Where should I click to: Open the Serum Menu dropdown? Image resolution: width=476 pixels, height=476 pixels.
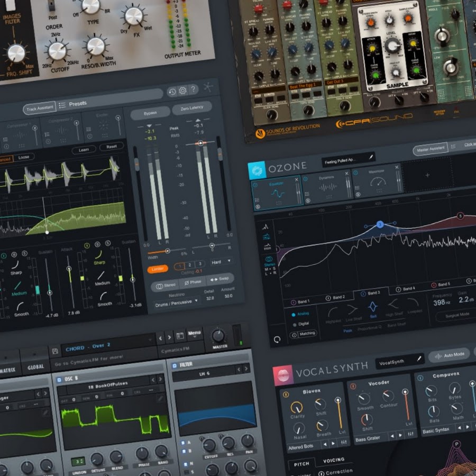[x=194, y=333]
